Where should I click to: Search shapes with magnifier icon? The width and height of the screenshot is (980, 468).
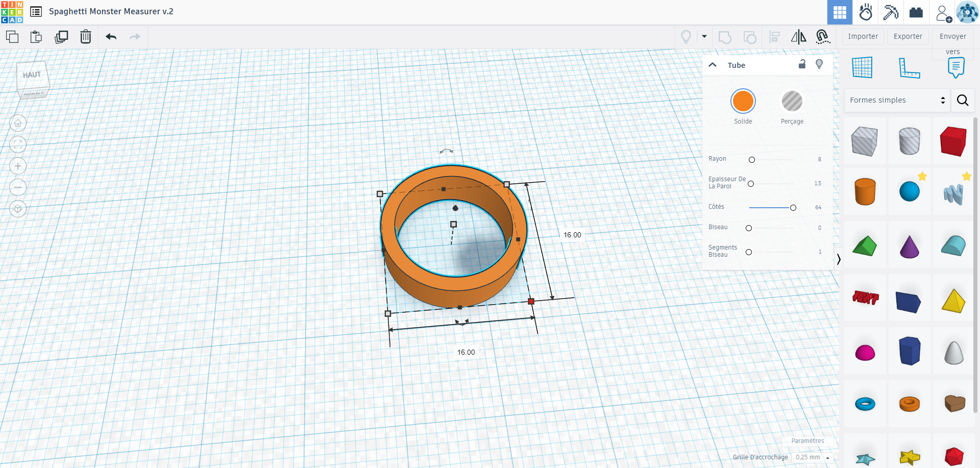coord(963,100)
